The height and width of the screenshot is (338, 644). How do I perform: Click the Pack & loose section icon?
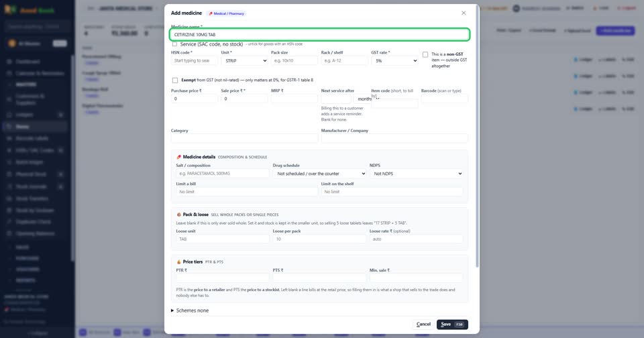pos(178,215)
